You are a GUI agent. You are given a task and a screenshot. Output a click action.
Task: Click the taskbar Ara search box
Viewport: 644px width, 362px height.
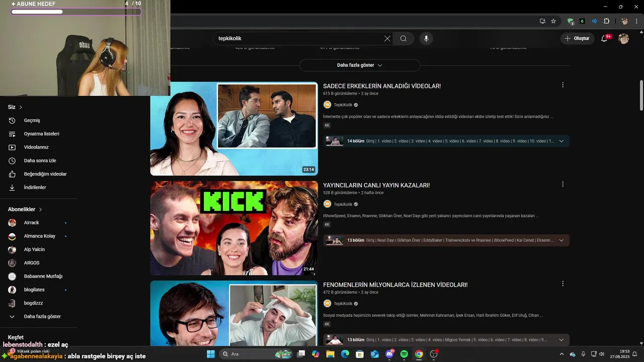pos(257,354)
